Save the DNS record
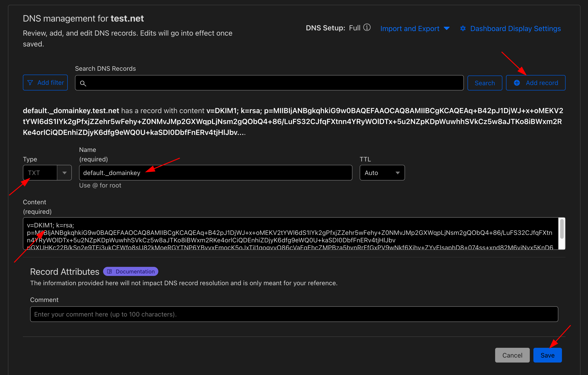 (547, 355)
